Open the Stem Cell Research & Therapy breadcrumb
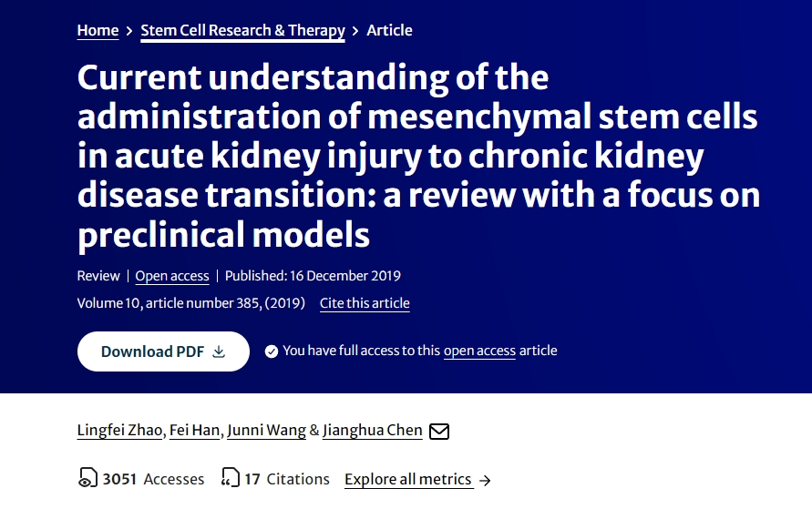Viewport: 812px width, 509px height. (242, 30)
